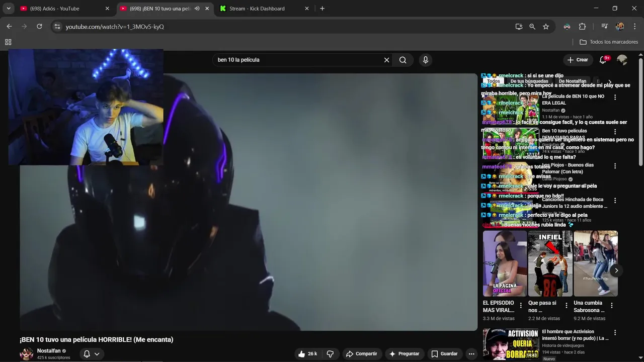Open YouTube account avatar menu
This screenshot has height=362, width=644.
coord(622,60)
